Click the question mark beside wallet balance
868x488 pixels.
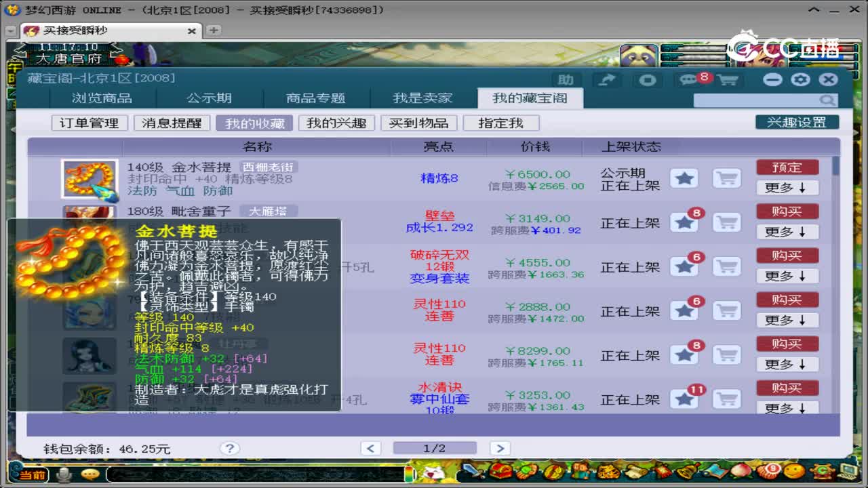coord(229,448)
